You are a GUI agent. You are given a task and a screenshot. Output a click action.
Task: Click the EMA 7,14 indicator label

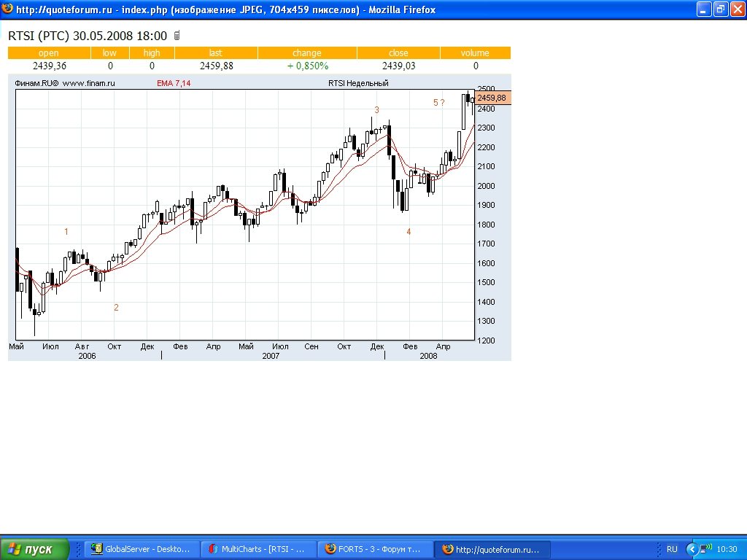pos(174,83)
